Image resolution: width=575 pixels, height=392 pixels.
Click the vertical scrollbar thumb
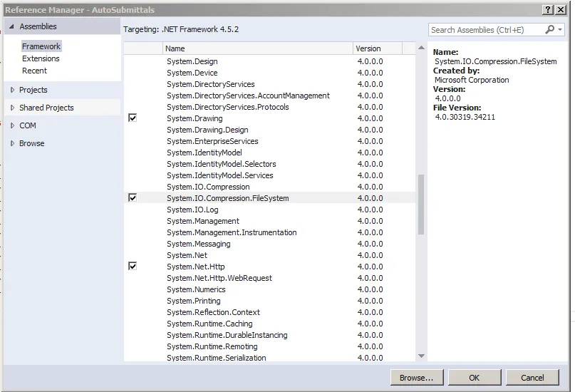coord(421,205)
